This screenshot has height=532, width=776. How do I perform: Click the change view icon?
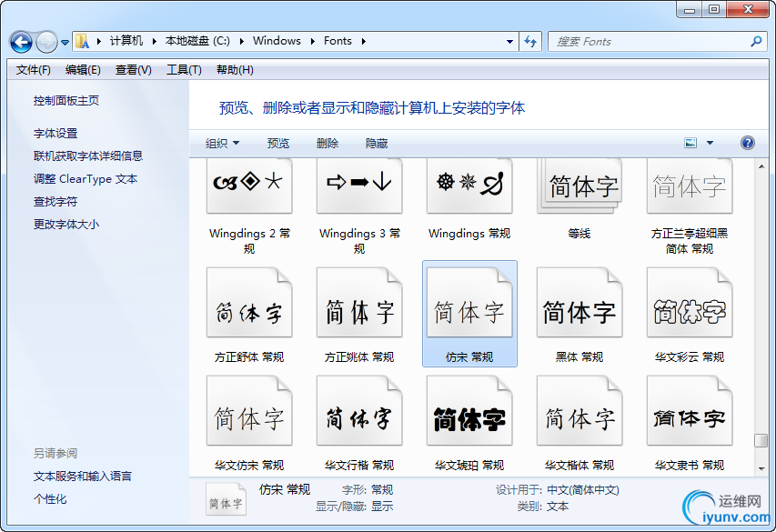point(690,143)
